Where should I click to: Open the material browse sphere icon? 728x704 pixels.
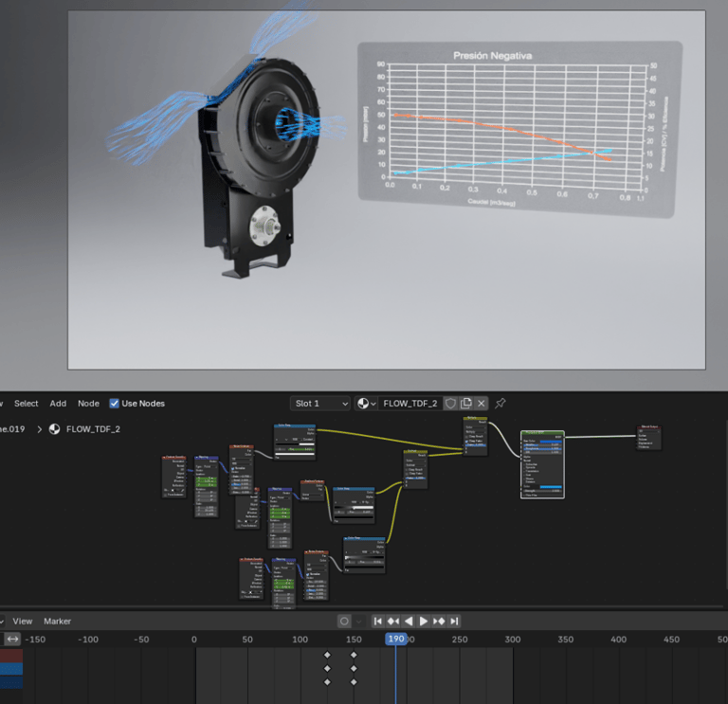tap(364, 404)
